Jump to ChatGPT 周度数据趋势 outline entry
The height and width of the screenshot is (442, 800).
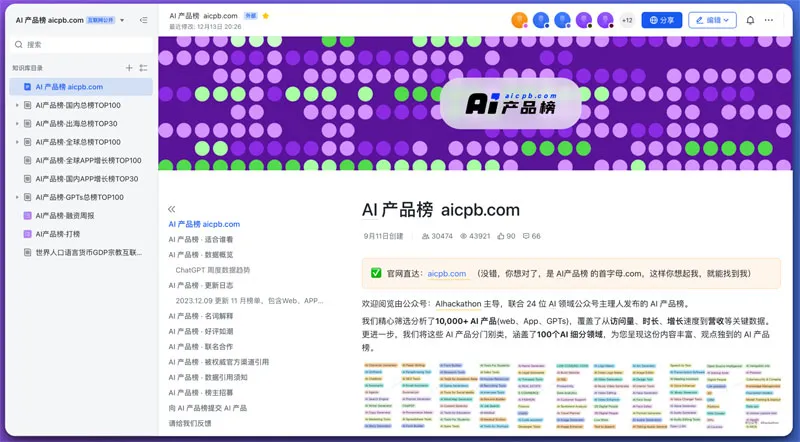(213, 270)
